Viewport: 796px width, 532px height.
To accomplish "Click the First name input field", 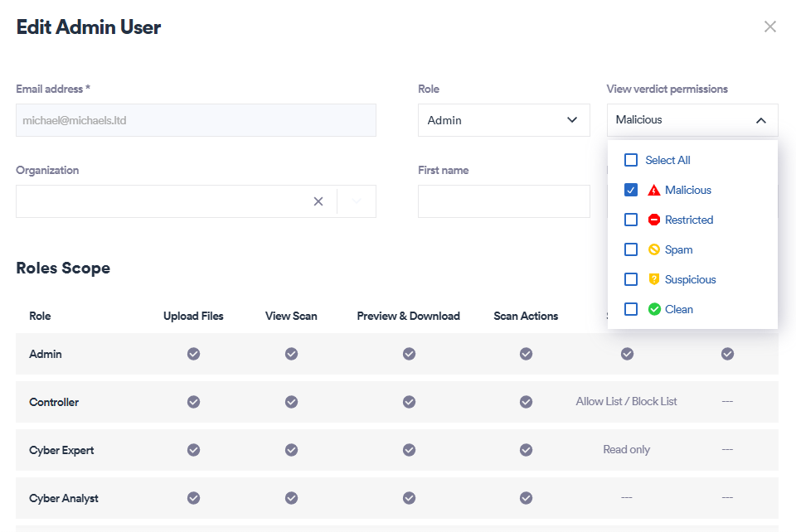I will click(503, 201).
